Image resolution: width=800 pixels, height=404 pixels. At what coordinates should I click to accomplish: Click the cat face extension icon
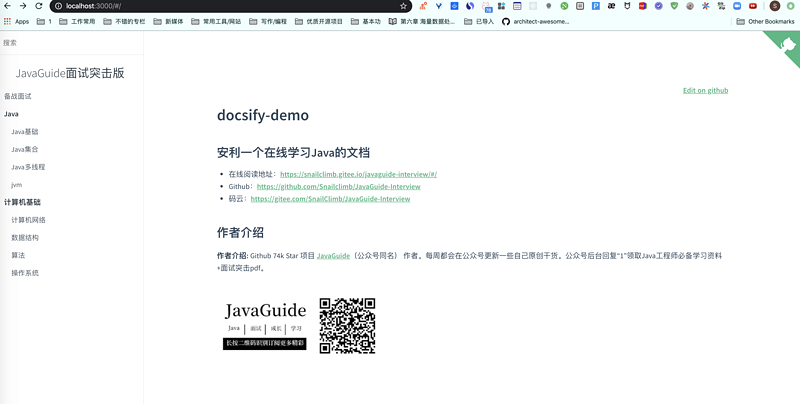pos(627,6)
